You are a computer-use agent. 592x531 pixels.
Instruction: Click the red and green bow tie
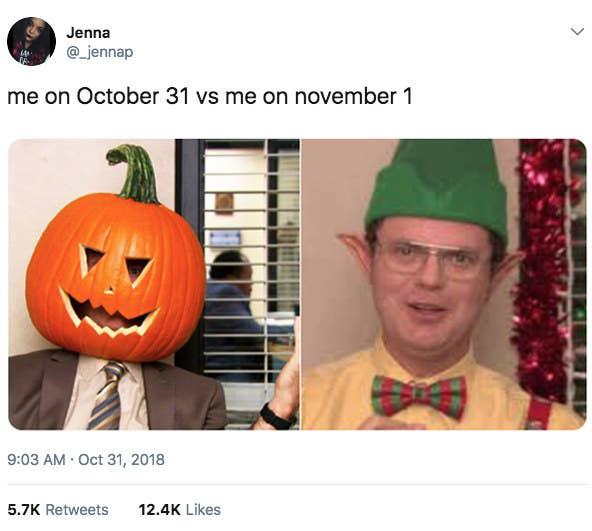[x=419, y=396]
